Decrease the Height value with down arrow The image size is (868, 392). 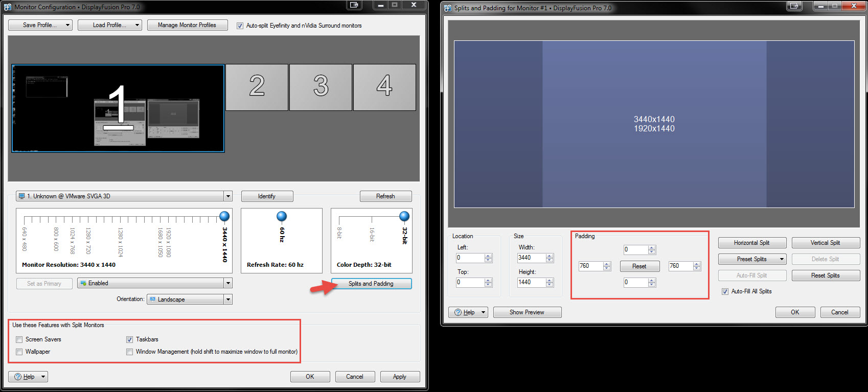click(550, 285)
